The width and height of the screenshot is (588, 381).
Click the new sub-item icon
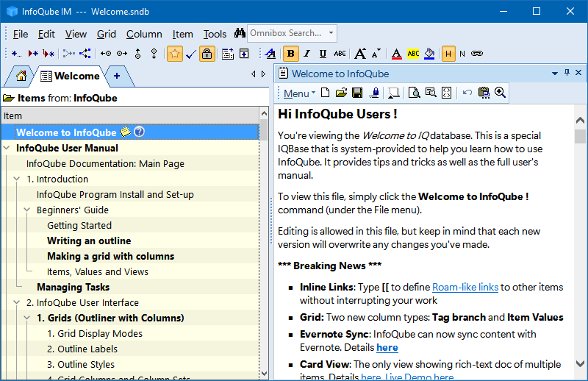coord(49,54)
